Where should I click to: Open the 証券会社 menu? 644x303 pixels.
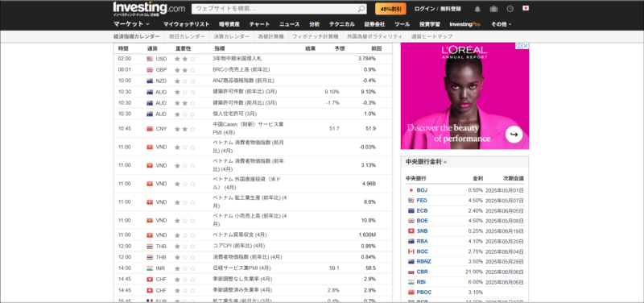click(x=374, y=24)
